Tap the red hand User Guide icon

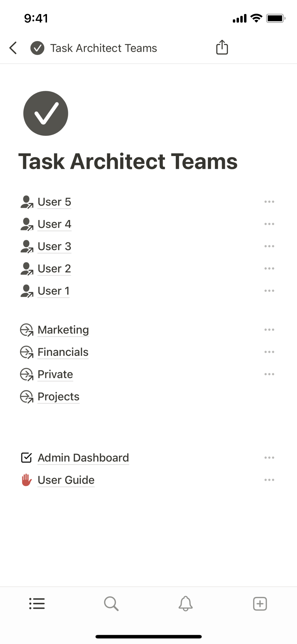pyautogui.click(x=26, y=480)
